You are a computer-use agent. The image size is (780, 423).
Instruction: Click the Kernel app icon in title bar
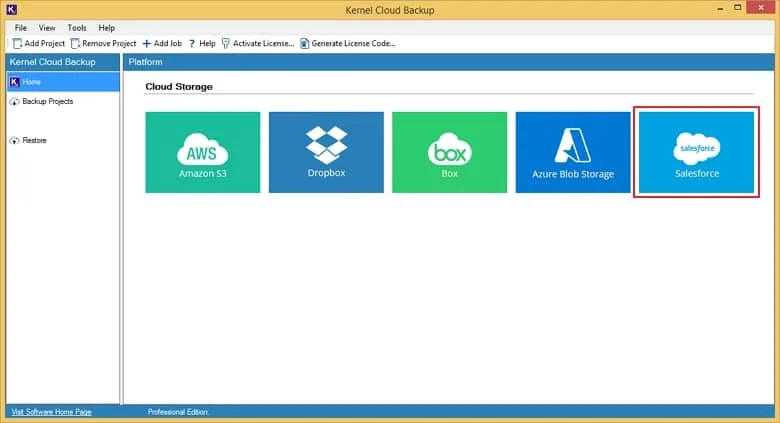pos(12,9)
